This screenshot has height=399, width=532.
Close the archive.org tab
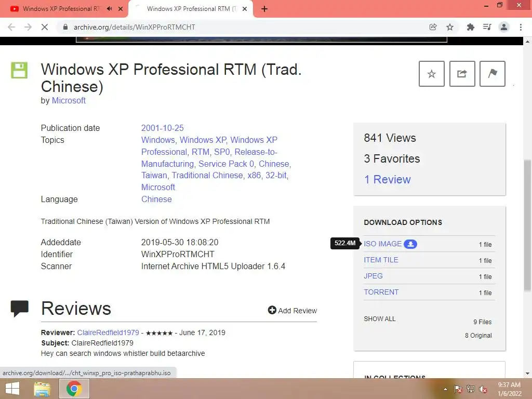click(245, 9)
